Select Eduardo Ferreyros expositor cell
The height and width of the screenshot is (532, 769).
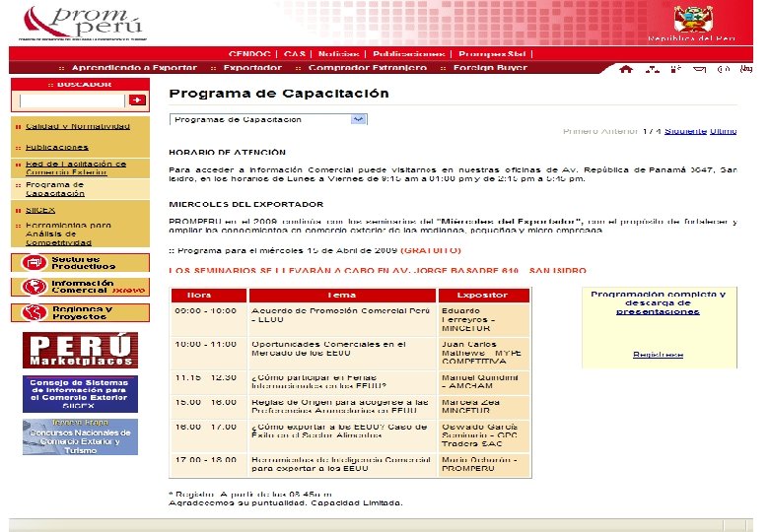point(483,319)
